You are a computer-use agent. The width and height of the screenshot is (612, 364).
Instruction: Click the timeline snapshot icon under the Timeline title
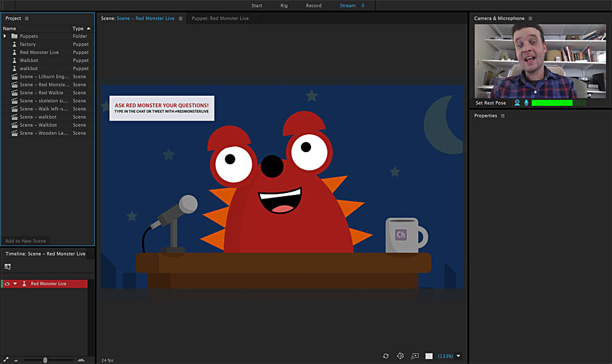tap(8, 267)
